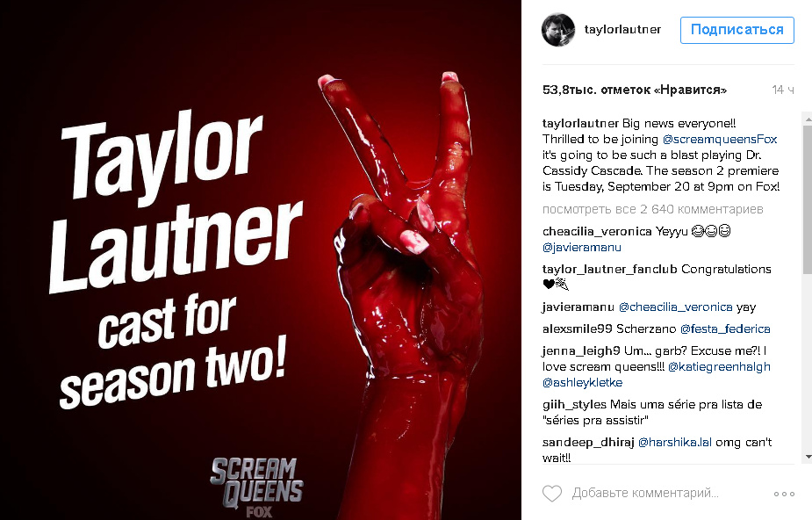The image size is (812, 520).
Task: Open the @screamqueensFox mention link
Action: click(x=720, y=140)
